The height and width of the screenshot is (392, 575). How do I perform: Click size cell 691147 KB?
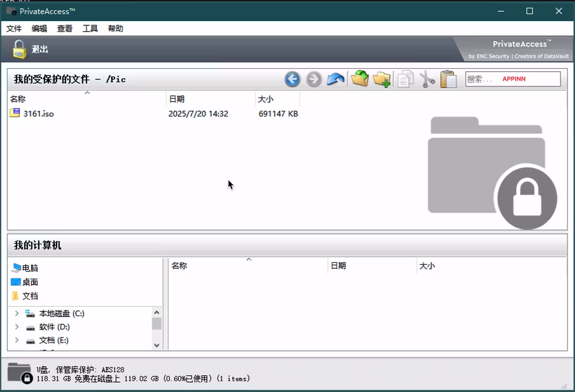click(x=278, y=114)
